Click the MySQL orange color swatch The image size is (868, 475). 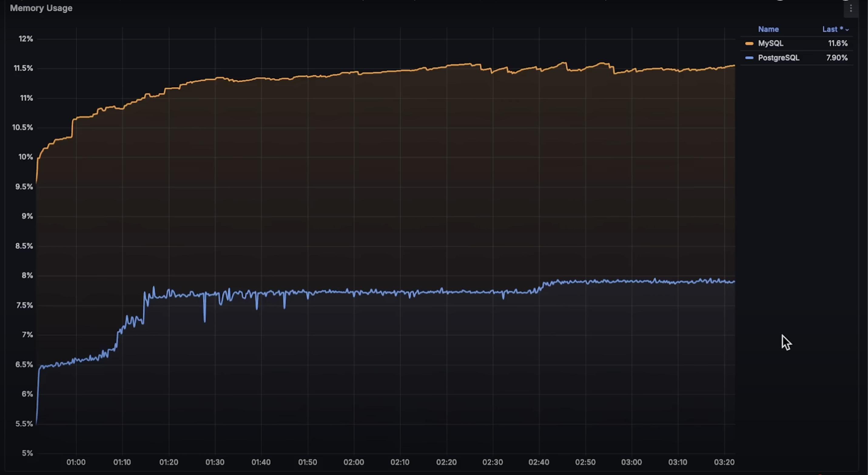point(749,43)
